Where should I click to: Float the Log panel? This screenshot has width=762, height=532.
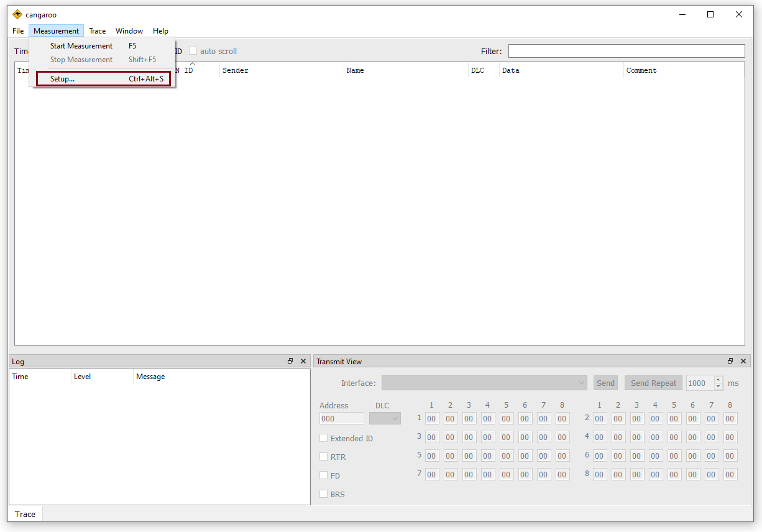[x=290, y=361]
